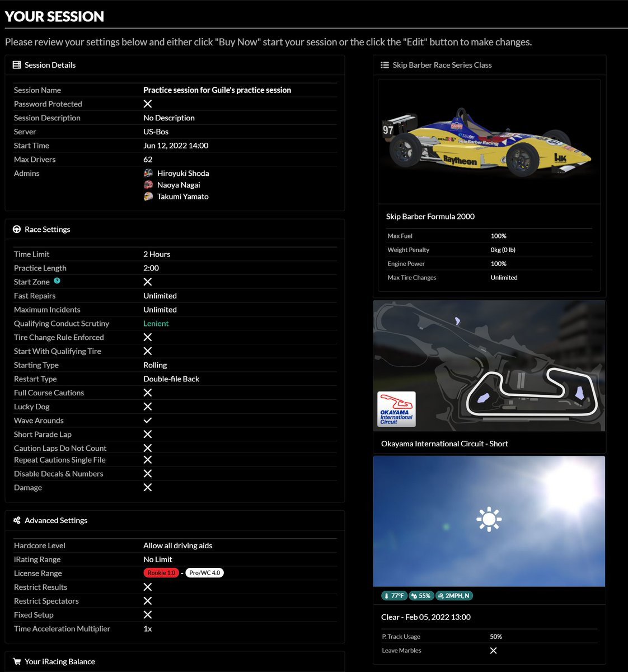
Task: Click the Caution Laps Do Not Count X mark
Action: (148, 448)
